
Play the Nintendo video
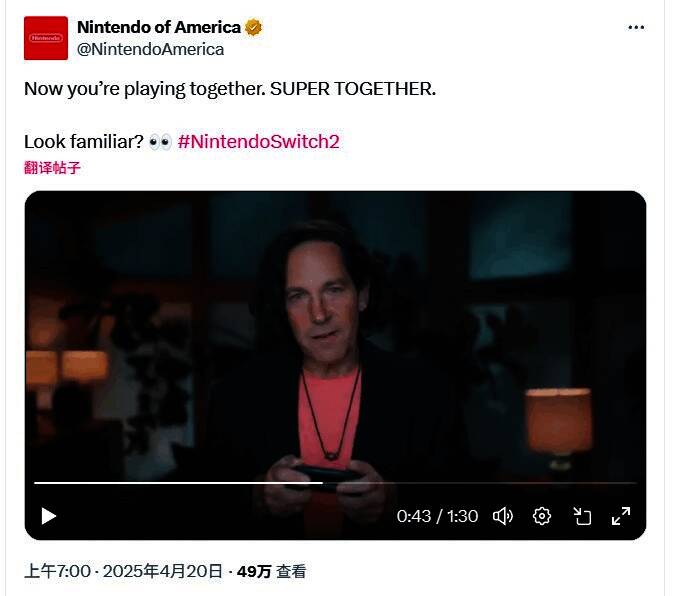coord(48,516)
